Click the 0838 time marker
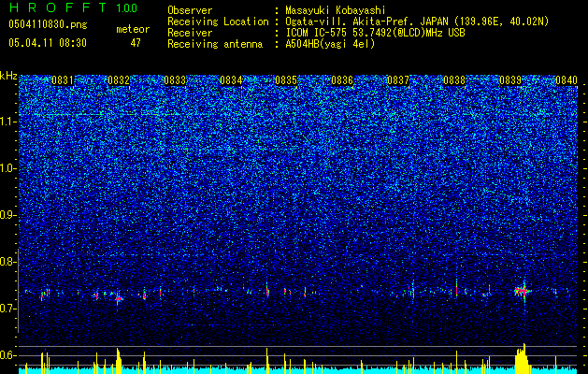Viewport: 588px width, 374px height. pyautogui.click(x=454, y=80)
